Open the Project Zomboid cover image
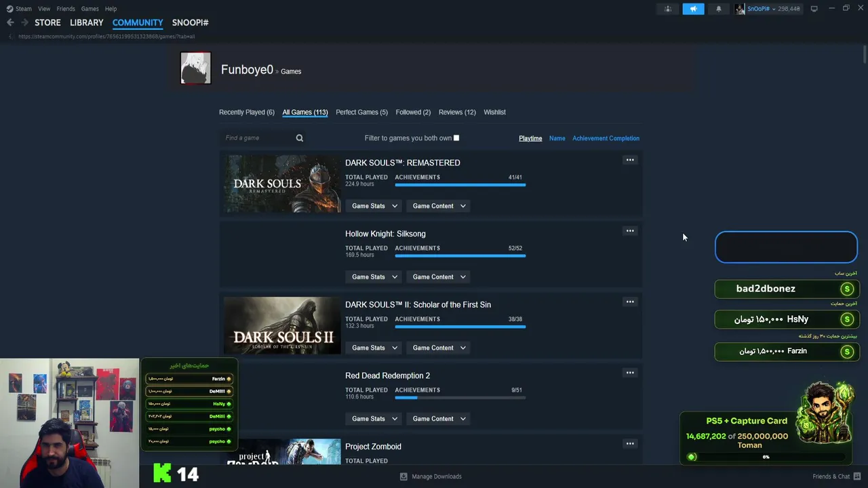The height and width of the screenshot is (488, 868). [x=282, y=452]
